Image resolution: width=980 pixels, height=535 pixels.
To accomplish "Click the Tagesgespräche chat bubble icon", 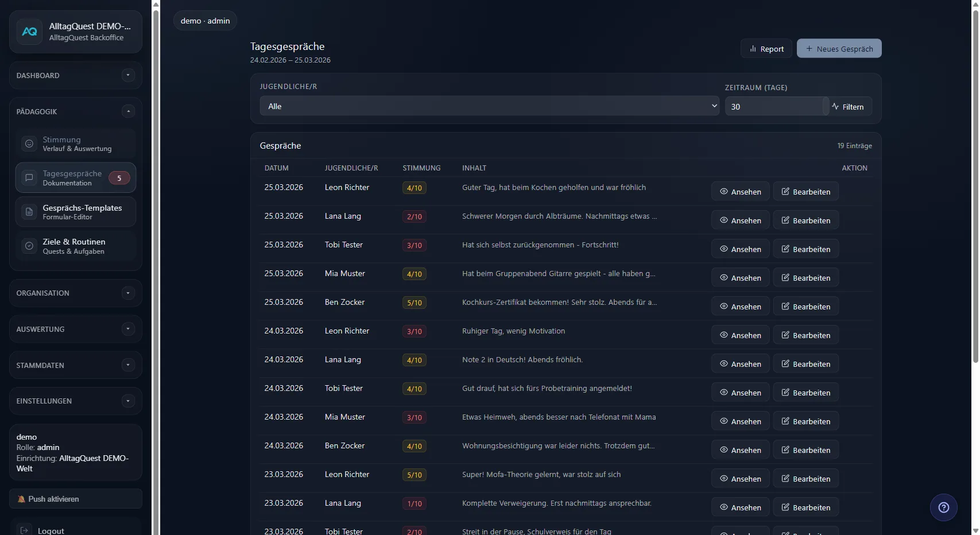I will [29, 178].
